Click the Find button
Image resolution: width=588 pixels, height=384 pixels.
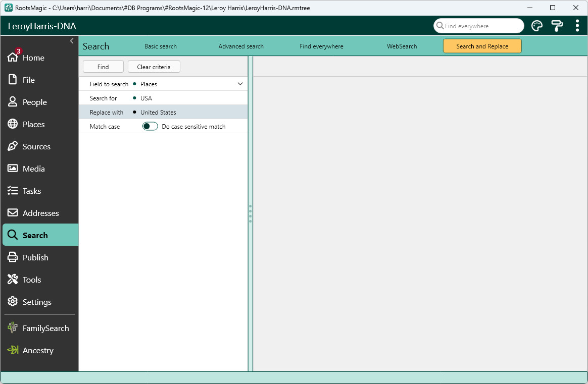click(103, 67)
